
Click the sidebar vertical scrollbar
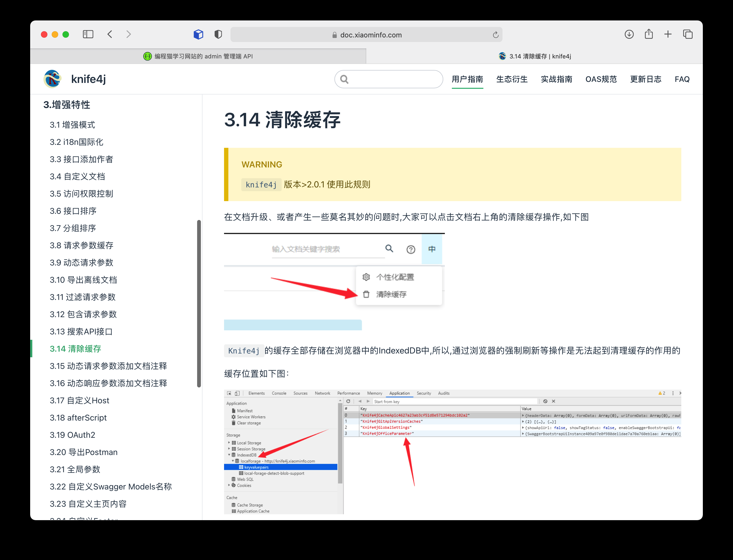199,303
